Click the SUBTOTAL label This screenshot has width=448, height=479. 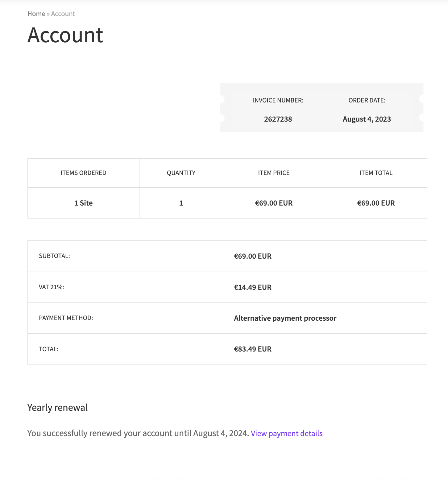(x=54, y=256)
